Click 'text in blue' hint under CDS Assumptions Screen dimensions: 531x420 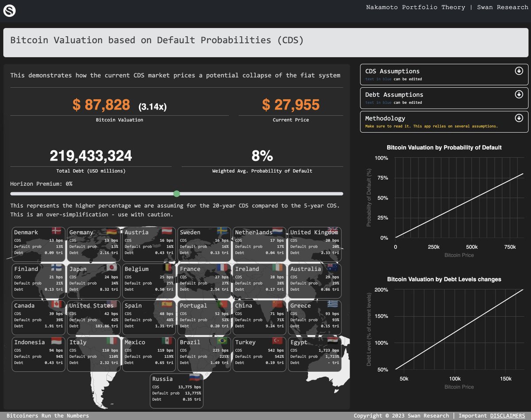click(378, 79)
